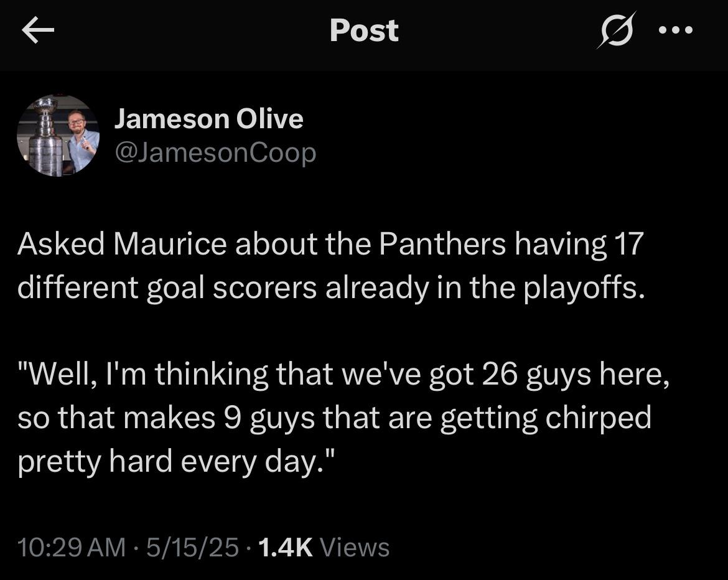Open the Jameson Olive display name
This screenshot has height=580, width=728.
[209, 119]
